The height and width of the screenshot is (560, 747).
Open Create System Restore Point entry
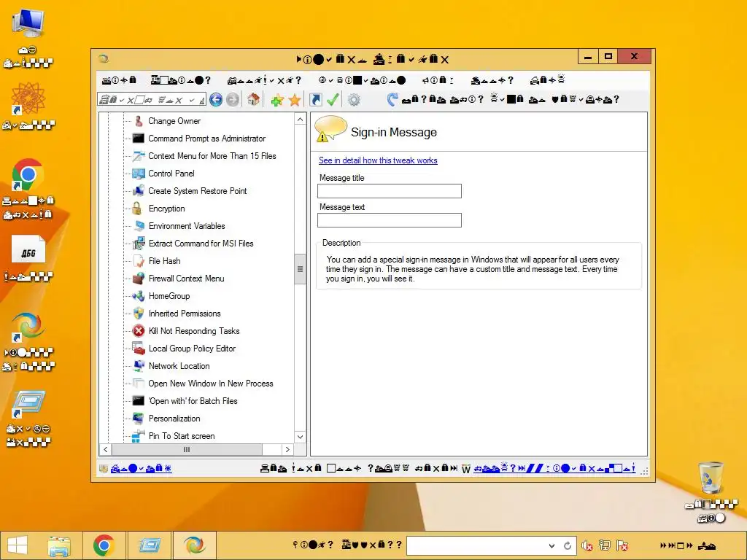pyautogui.click(x=197, y=191)
